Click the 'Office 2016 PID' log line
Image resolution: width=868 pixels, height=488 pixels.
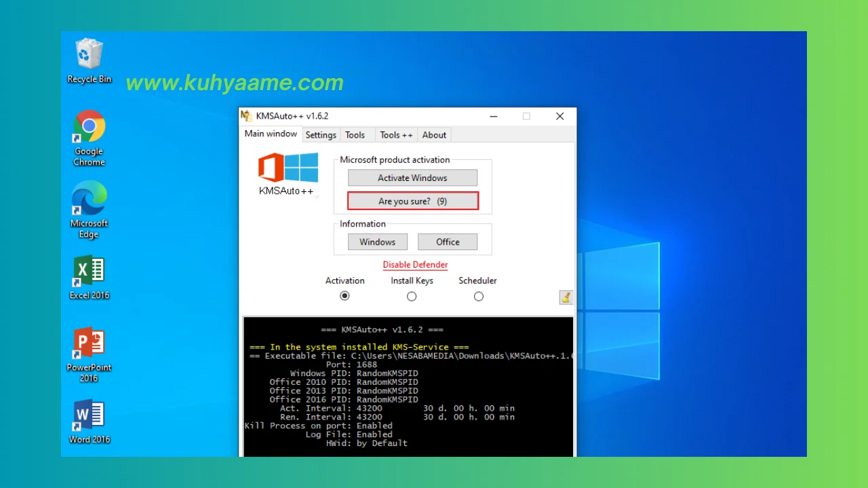[344, 400]
